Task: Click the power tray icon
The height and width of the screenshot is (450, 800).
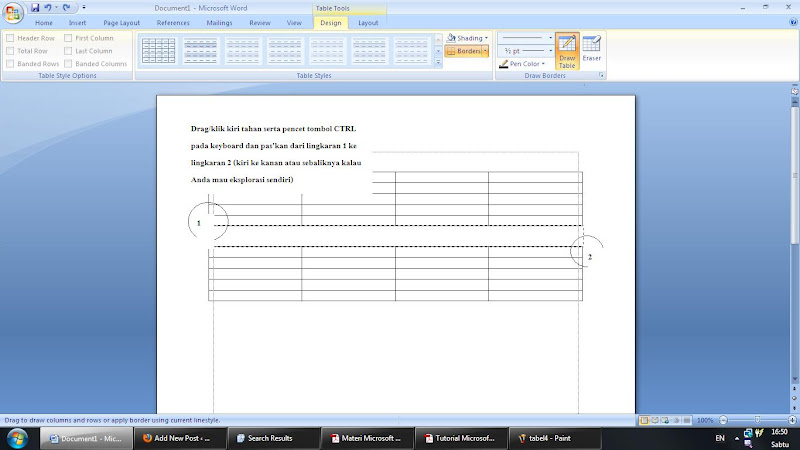Action: pyautogui.click(x=759, y=433)
